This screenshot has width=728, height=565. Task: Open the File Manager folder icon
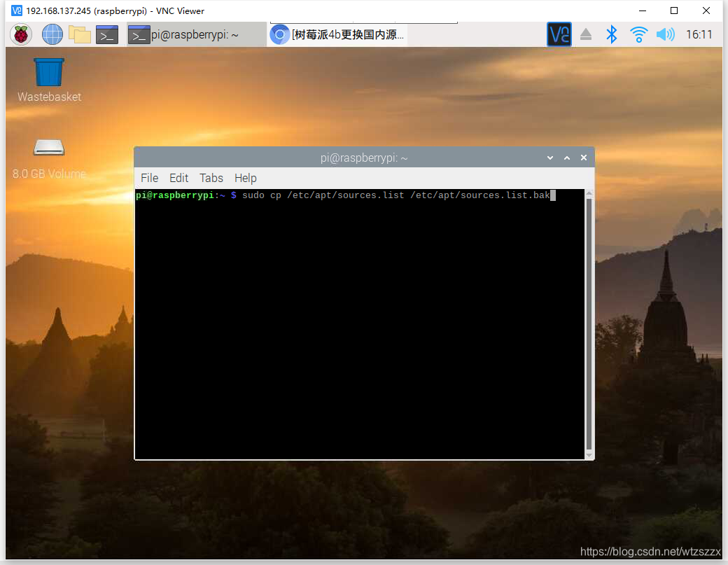pyautogui.click(x=79, y=34)
